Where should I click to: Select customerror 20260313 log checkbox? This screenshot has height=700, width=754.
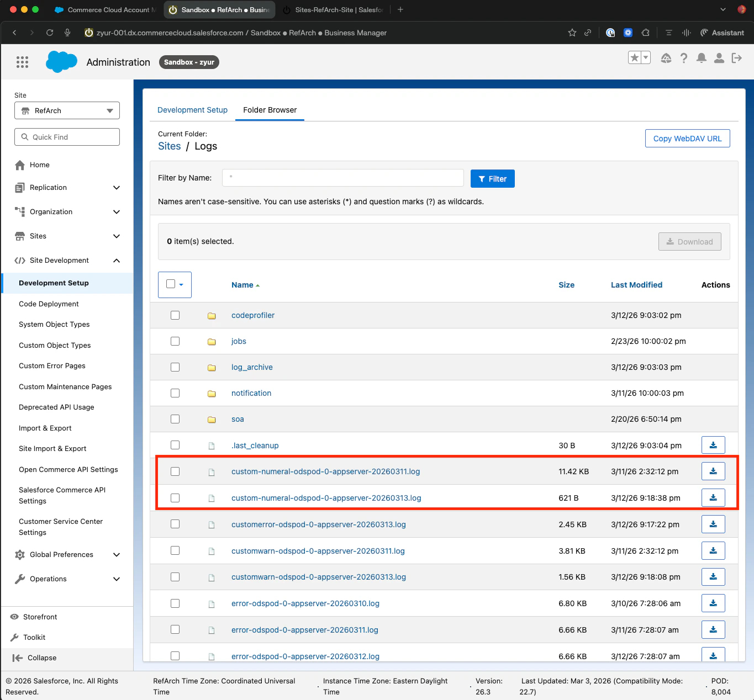[175, 524]
